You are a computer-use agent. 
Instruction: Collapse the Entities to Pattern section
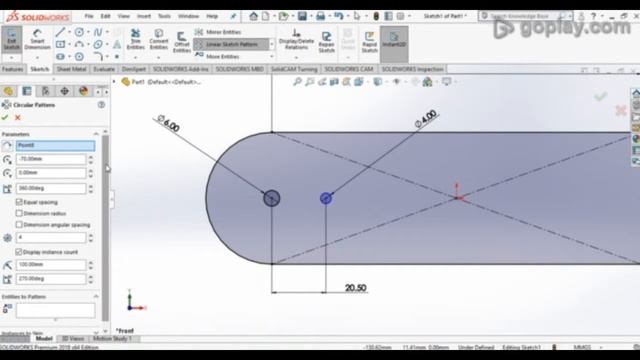click(96, 296)
